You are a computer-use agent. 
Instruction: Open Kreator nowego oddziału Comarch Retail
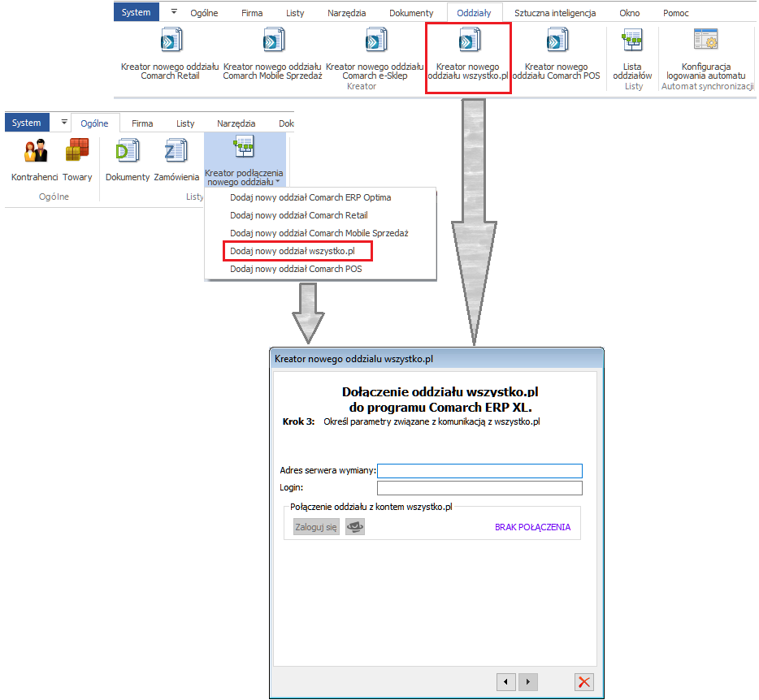pos(170,54)
